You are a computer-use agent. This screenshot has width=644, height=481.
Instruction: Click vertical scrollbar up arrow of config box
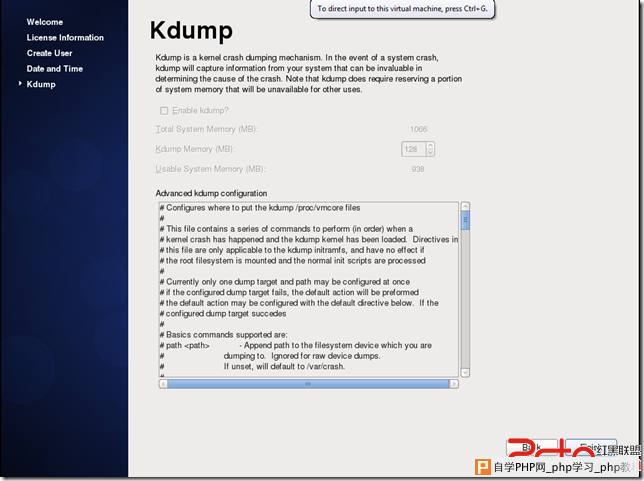tap(465, 206)
